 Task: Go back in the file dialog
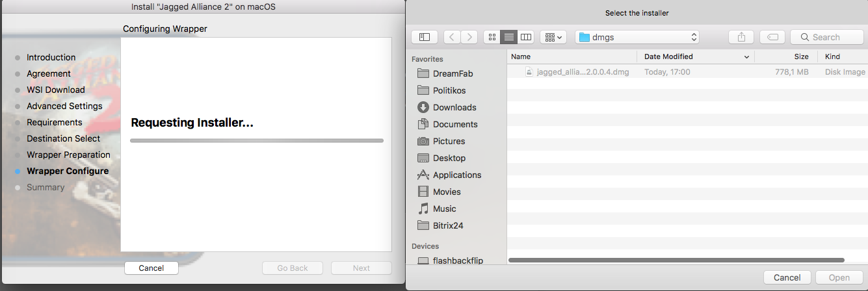tap(453, 37)
